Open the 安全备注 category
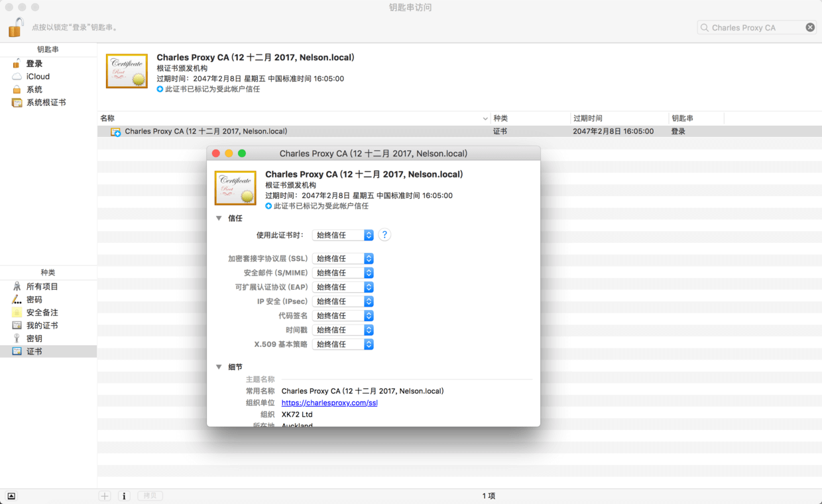The height and width of the screenshot is (504, 822). tap(42, 313)
